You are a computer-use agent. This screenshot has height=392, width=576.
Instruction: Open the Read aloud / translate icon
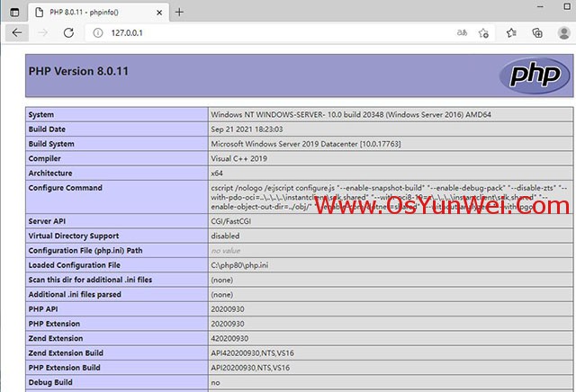(462, 32)
